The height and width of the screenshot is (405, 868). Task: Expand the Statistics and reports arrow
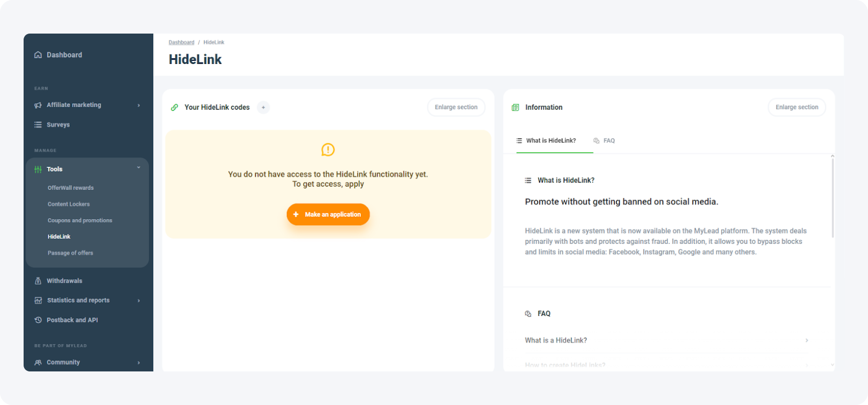point(139,301)
